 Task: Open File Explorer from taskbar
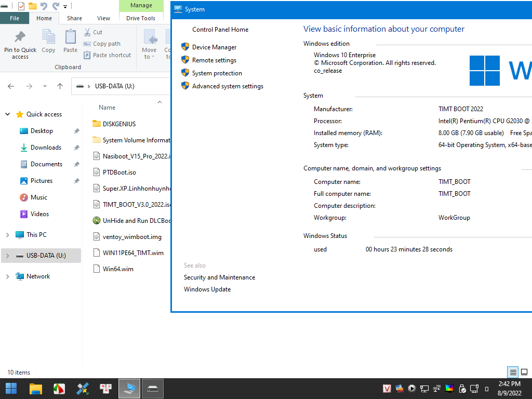click(35, 389)
